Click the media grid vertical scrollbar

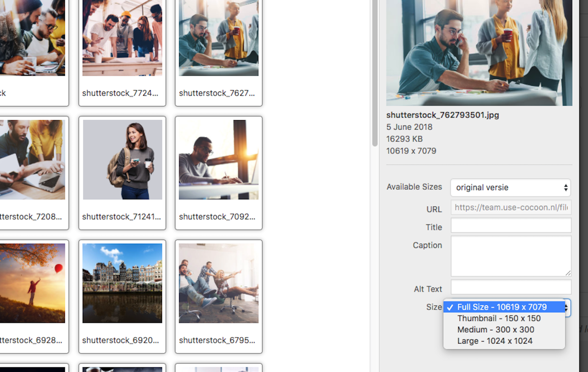point(375,73)
